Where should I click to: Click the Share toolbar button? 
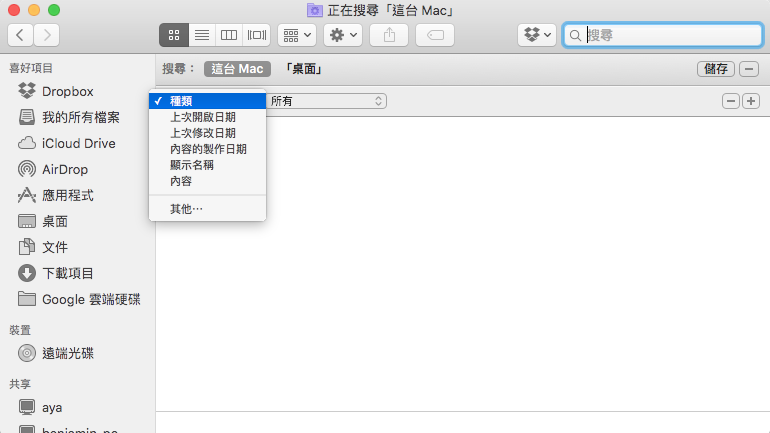[389, 35]
